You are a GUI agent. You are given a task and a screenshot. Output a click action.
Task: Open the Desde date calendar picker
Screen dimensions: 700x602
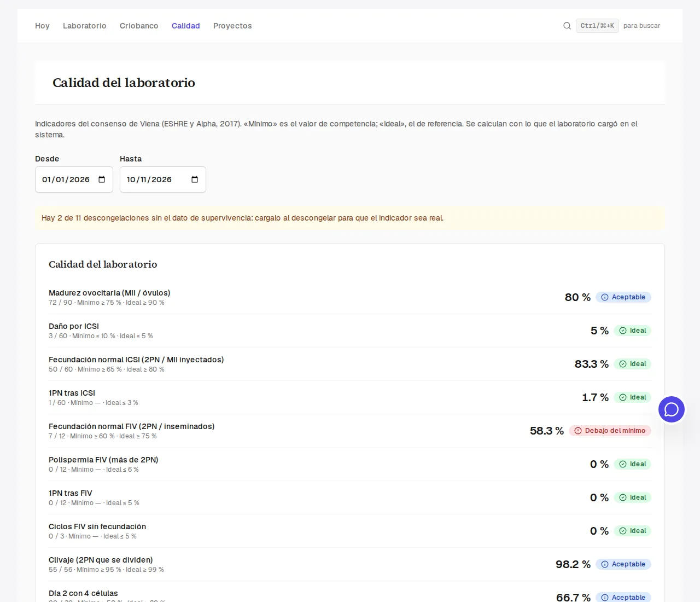102,180
